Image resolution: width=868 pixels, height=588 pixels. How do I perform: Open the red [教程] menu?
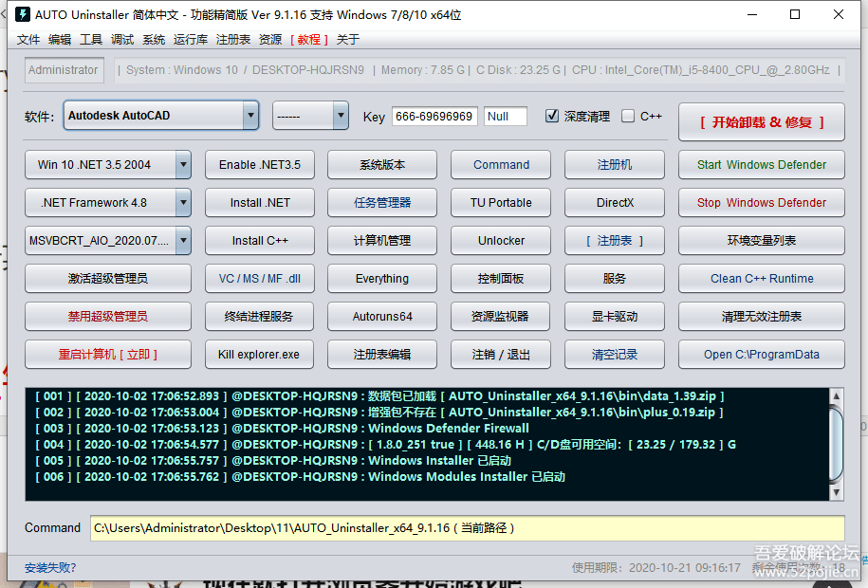tap(309, 39)
